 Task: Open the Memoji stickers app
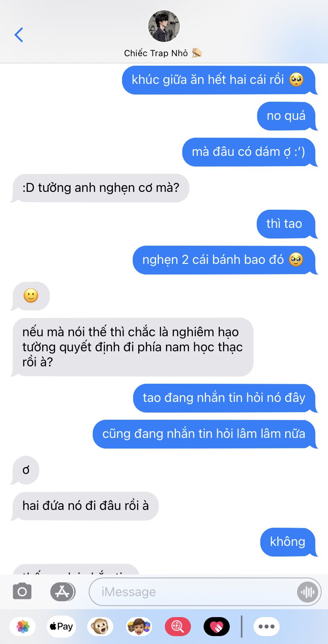click(x=139, y=627)
